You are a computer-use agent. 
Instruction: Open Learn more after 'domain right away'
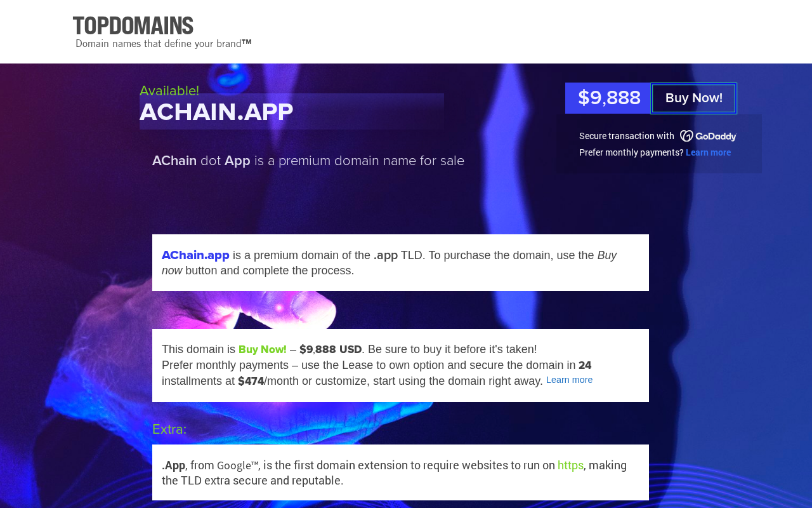click(569, 380)
